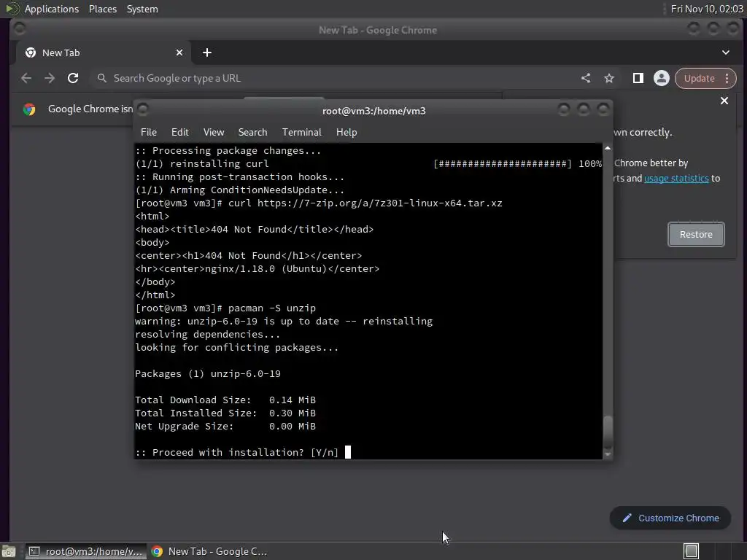Switch to Chrome task in taskbar
The height and width of the screenshot is (560, 747).
tap(209, 551)
